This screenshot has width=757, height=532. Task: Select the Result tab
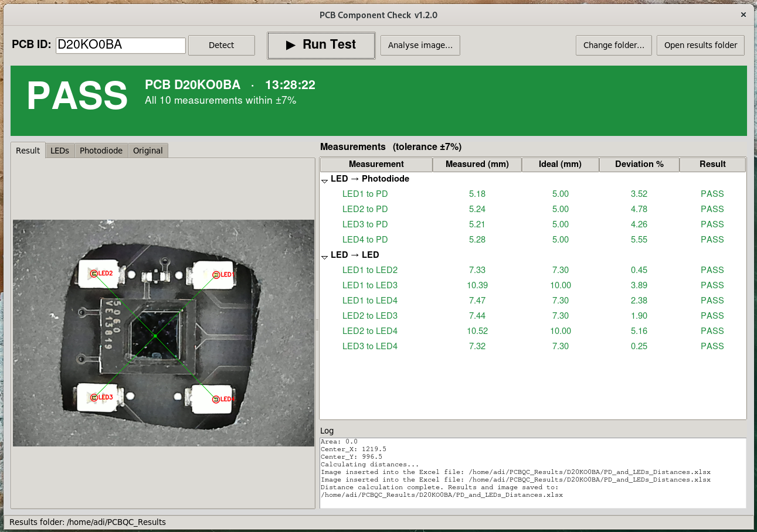click(28, 151)
